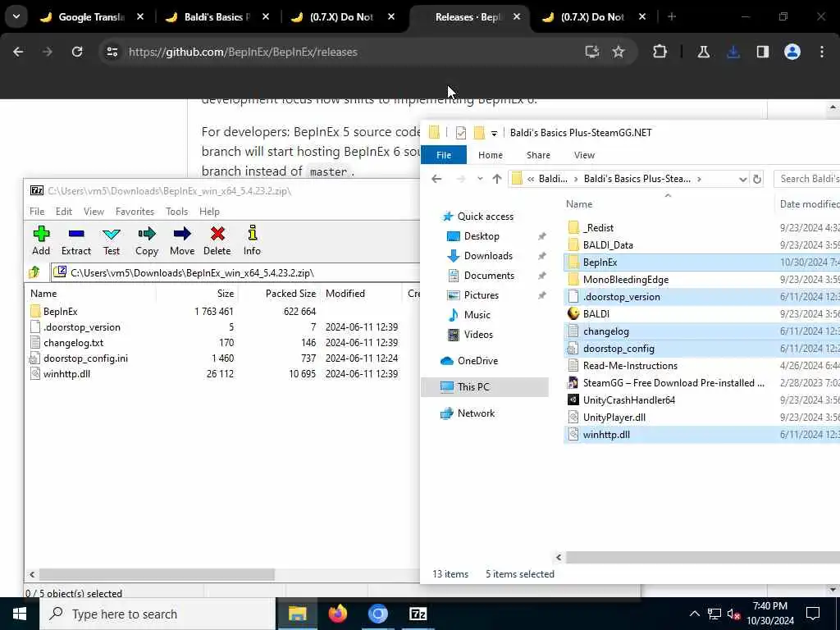This screenshot has height=630, width=840.
Task: Open 7-Zip Help menu
Action: coord(209,212)
